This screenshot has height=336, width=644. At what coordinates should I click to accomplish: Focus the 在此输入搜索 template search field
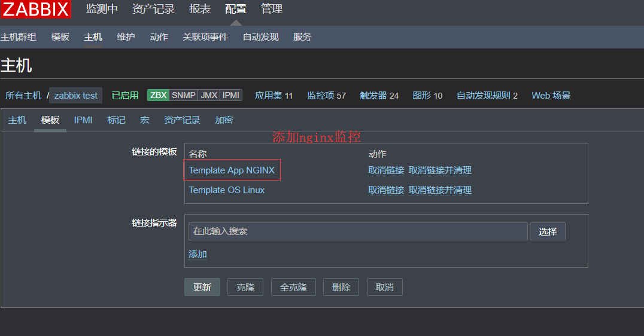(x=358, y=231)
